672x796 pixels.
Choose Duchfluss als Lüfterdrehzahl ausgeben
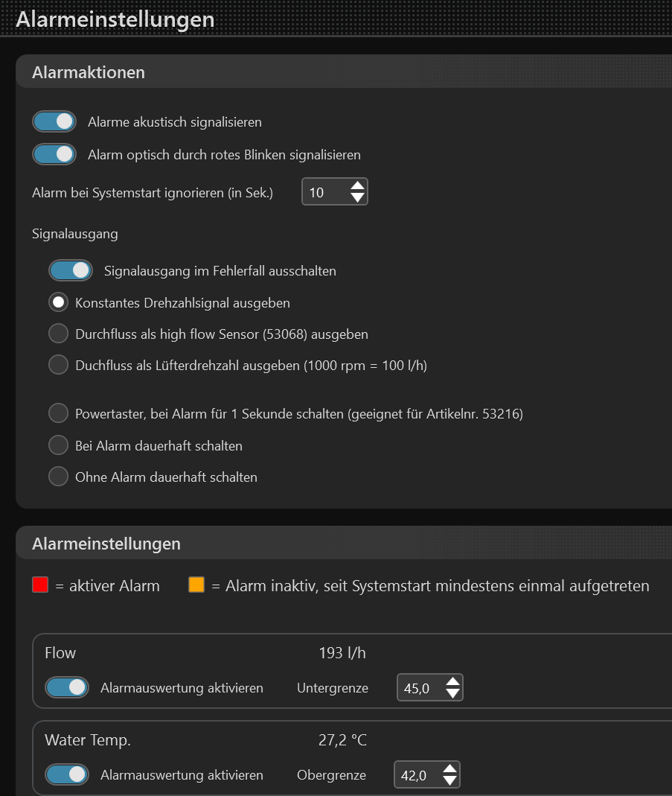click(x=58, y=365)
